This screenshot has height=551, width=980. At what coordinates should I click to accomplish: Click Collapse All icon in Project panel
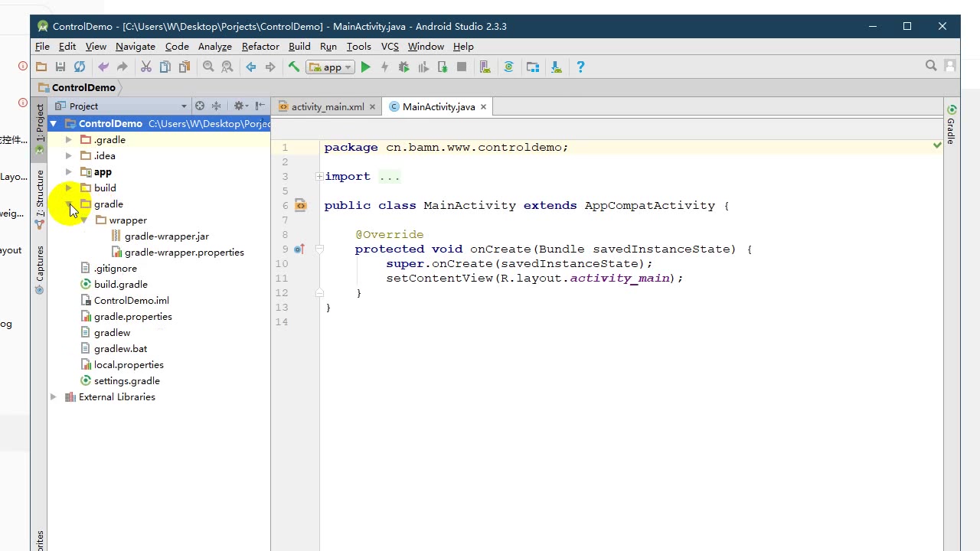217,106
